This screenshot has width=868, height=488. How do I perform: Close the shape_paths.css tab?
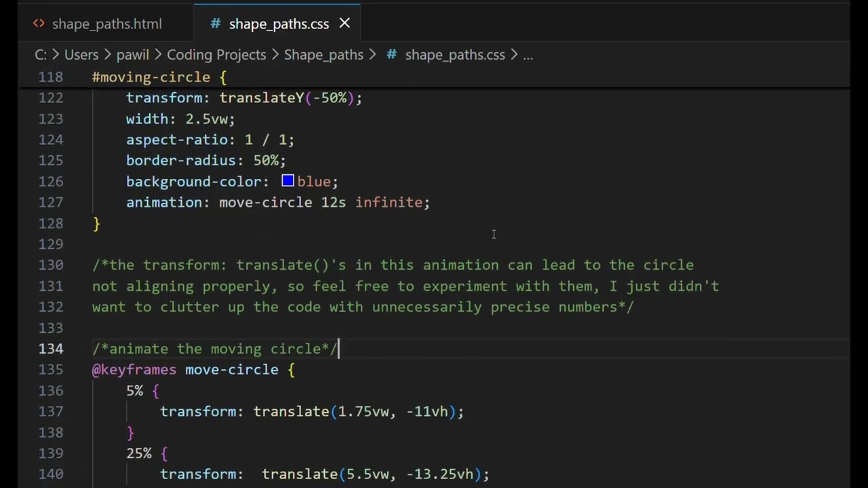[x=344, y=24]
